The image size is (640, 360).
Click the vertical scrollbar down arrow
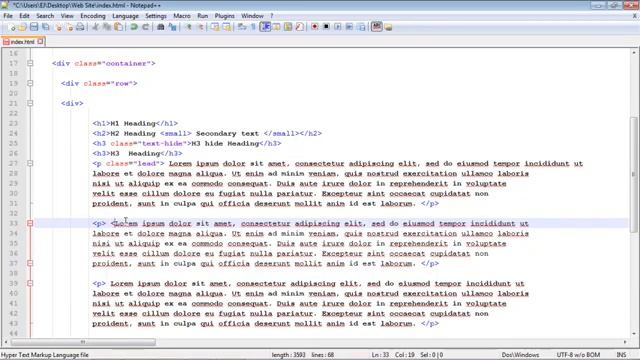click(x=634, y=333)
